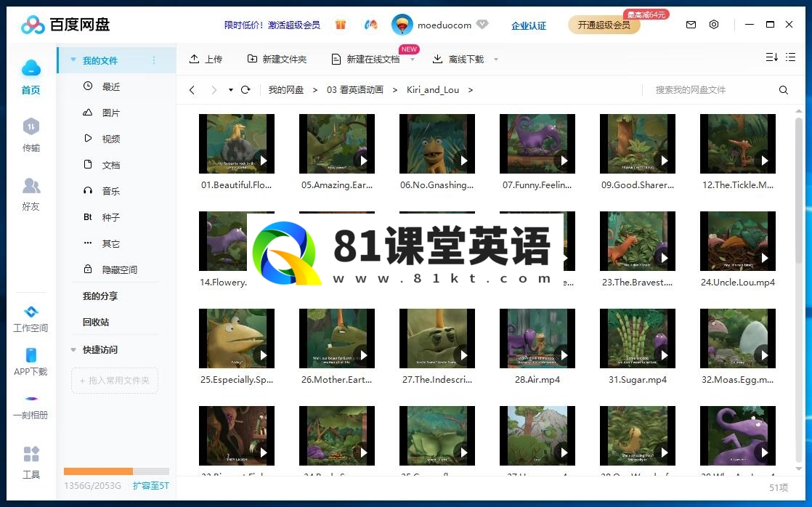812x507 pixels.
Task: Select the 06.No.Gnashing... video thumbnail
Action: (437, 144)
